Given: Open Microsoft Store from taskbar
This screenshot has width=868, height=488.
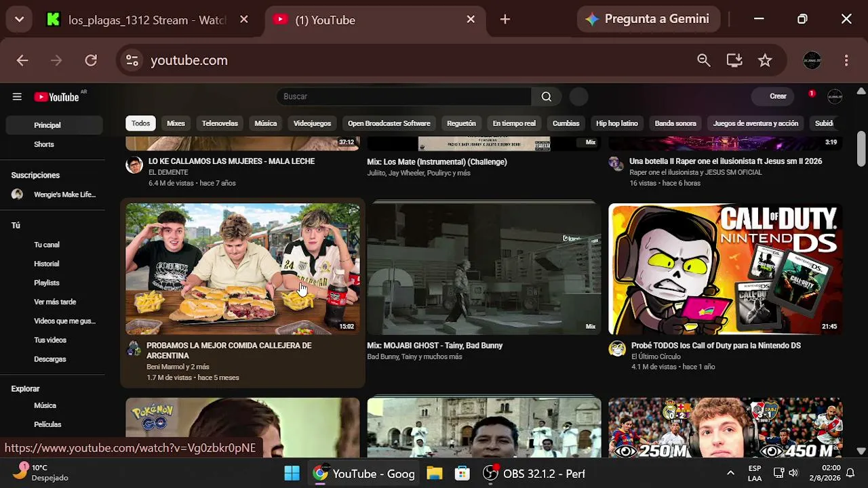Looking at the screenshot, I should (x=462, y=473).
